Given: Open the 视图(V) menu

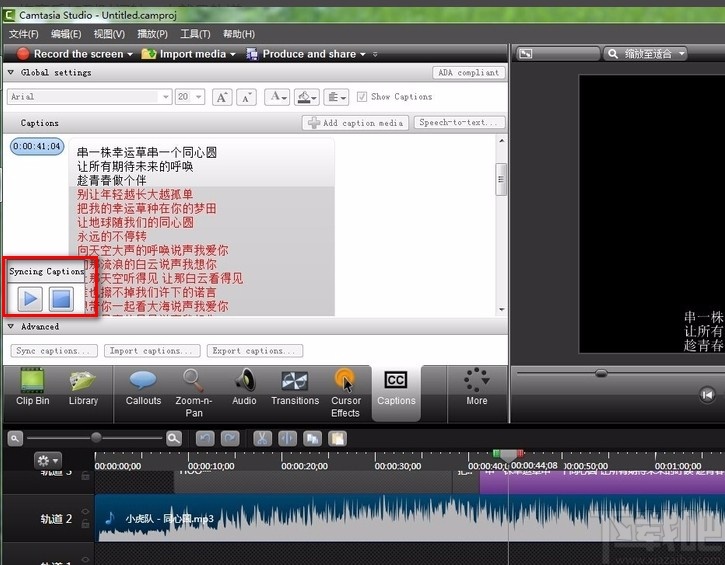Looking at the screenshot, I should coord(109,34).
